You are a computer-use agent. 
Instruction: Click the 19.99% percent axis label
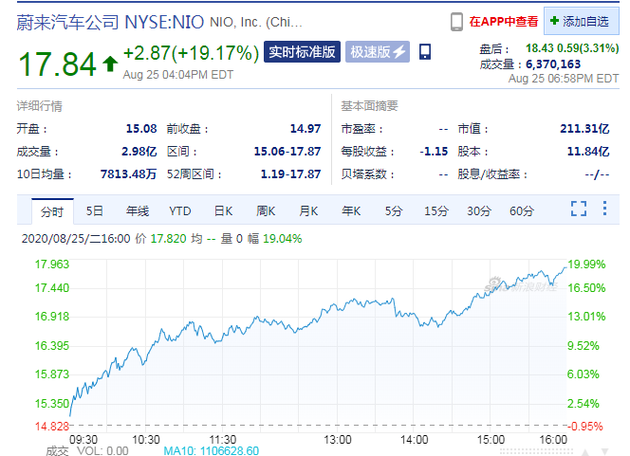coord(586,264)
